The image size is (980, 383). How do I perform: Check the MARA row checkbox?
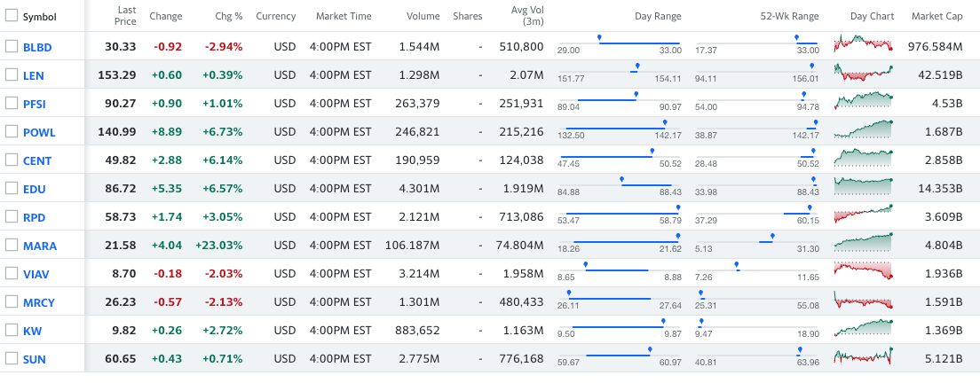pyautogui.click(x=12, y=246)
